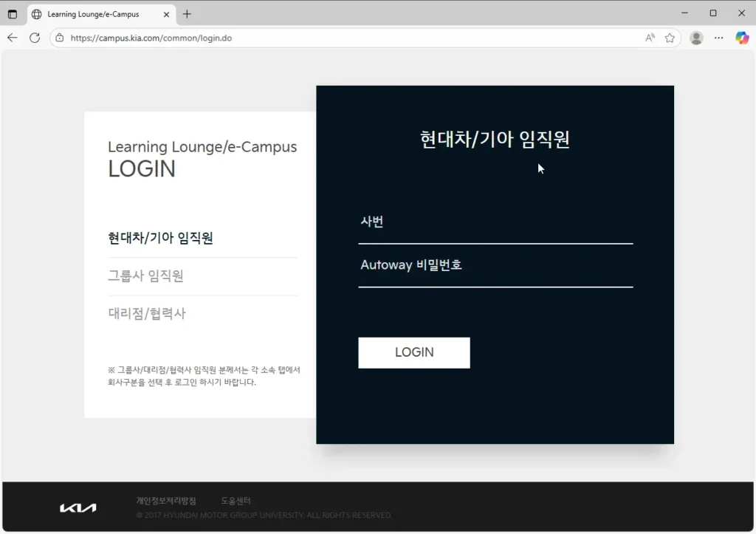The image size is (756, 534).
Task: Open a new browser tab
Action: click(187, 14)
